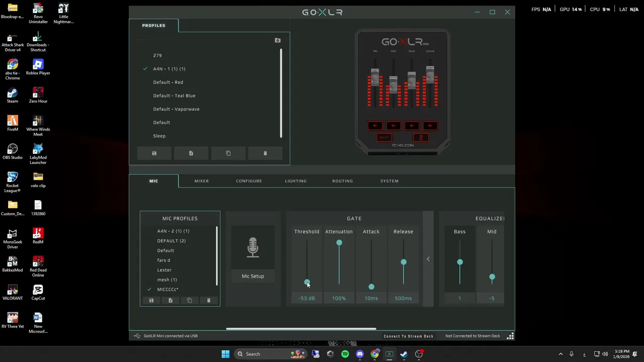Screen dimensions: 644x362
Task: Save the current mic profile
Action: coord(151,301)
